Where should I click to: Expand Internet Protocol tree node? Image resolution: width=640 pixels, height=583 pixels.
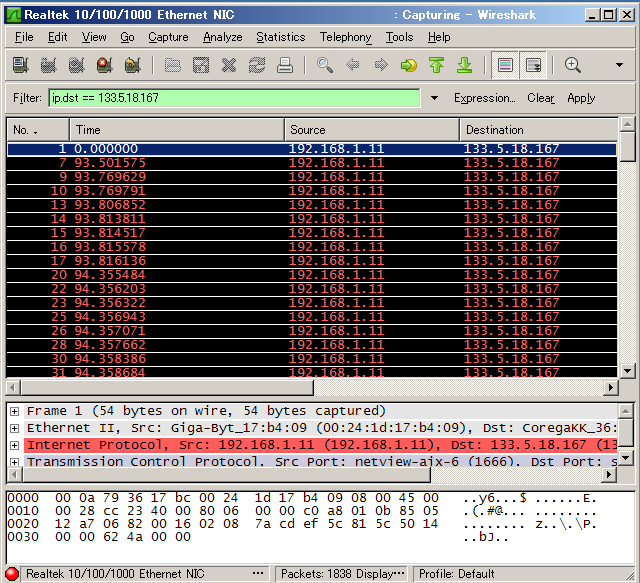pos(14,445)
